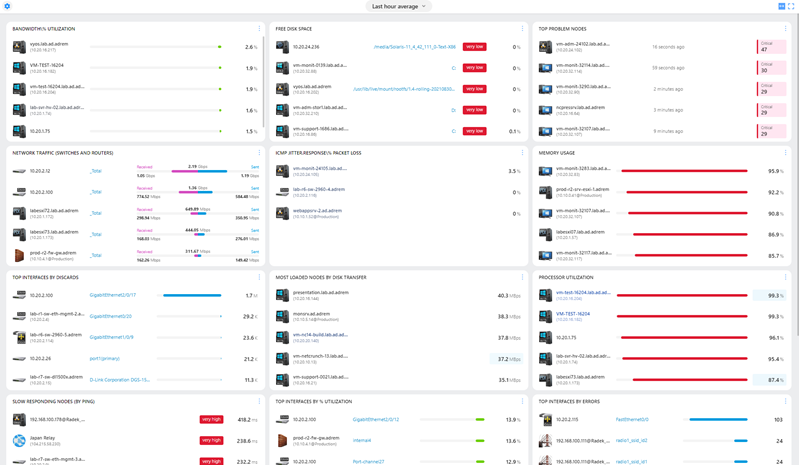Click the Critical 30 alert badge
This screenshot has height=465, width=799.
pos(771,68)
